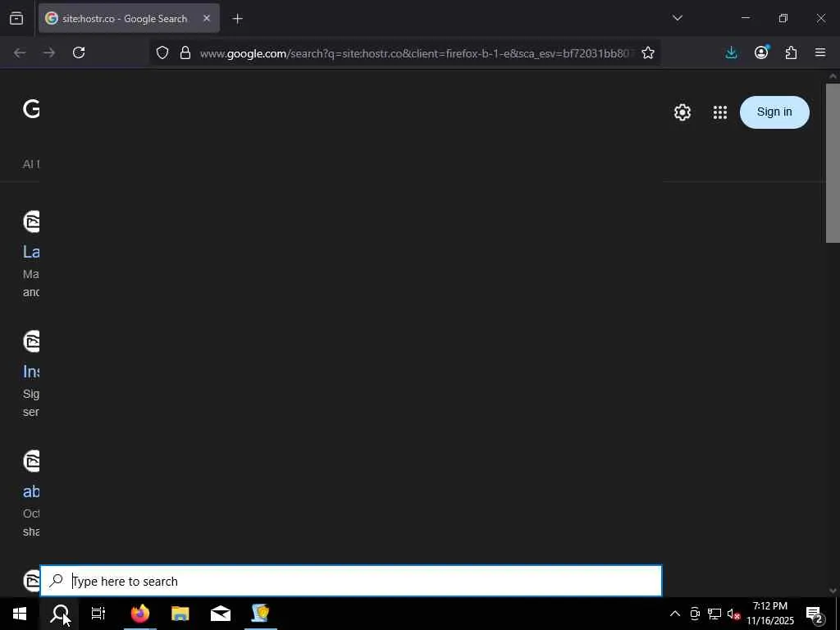Restore down the Firefox window
Screen dimensions: 840x630
click(x=783, y=18)
